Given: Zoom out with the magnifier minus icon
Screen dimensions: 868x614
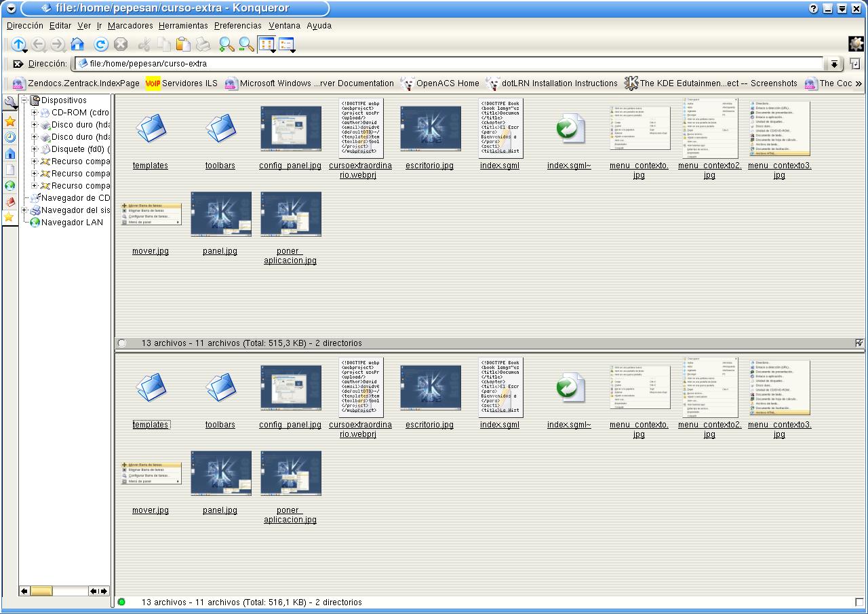Looking at the screenshot, I should [x=246, y=45].
